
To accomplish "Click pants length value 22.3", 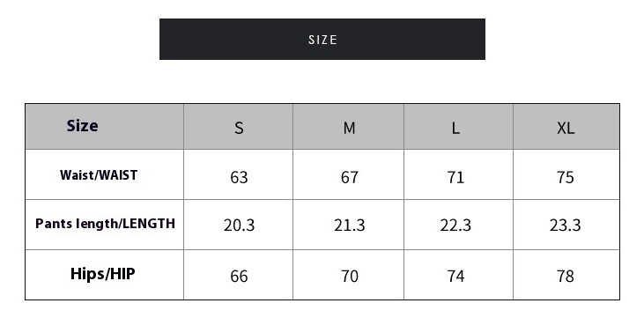I will (455, 226).
